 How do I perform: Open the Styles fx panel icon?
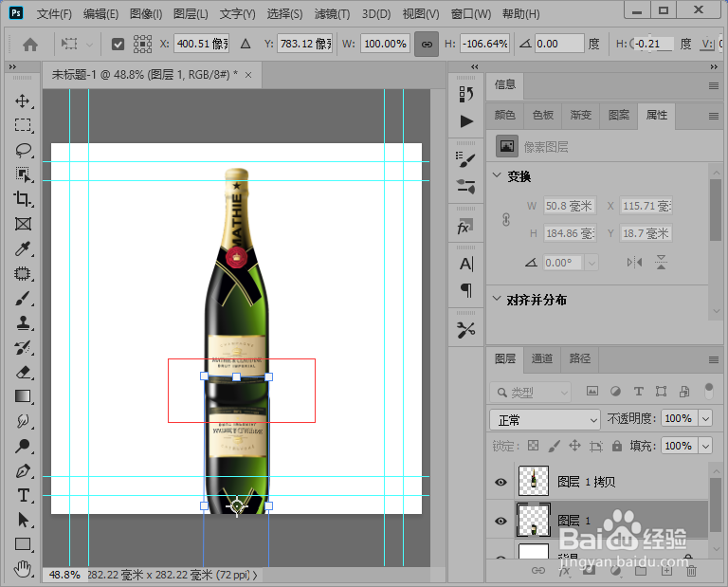pos(464,227)
